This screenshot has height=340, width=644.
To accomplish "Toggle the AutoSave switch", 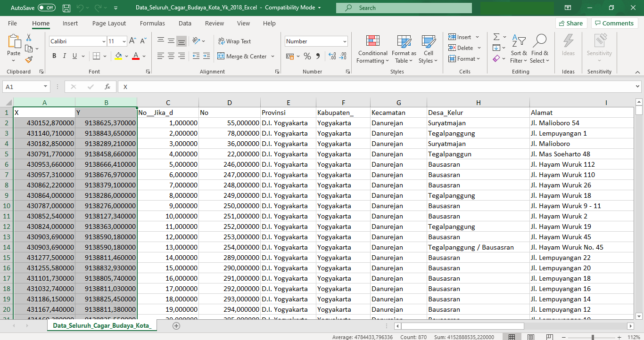I will click(x=46, y=8).
